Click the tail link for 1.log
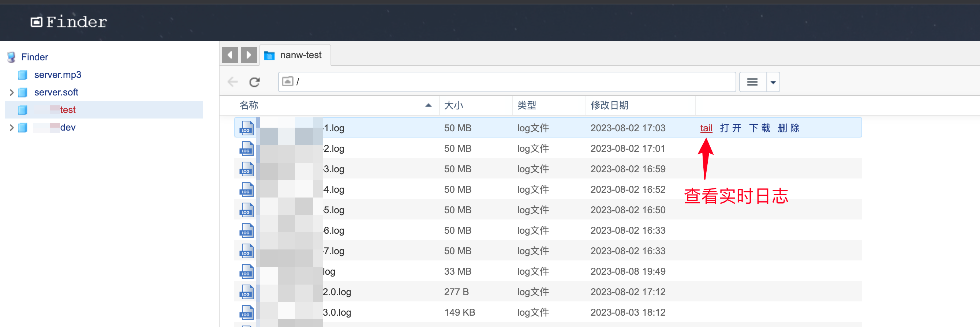The height and width of the screenshot is (327, 980). point(706,128)
